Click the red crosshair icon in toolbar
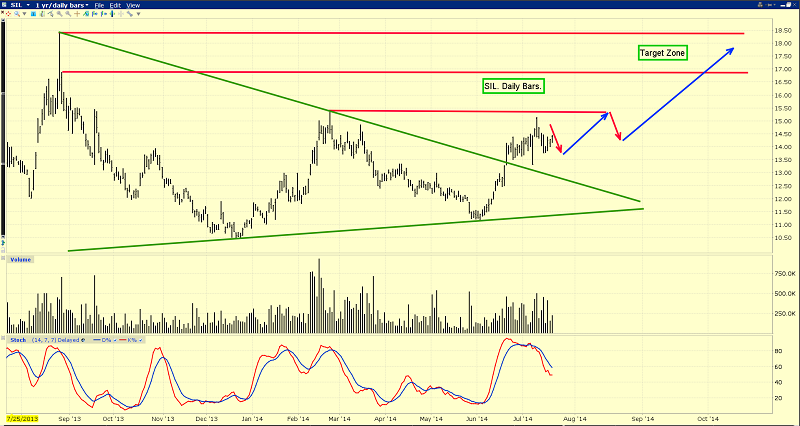This screenshot has width=800, height=426. (8, 14)
